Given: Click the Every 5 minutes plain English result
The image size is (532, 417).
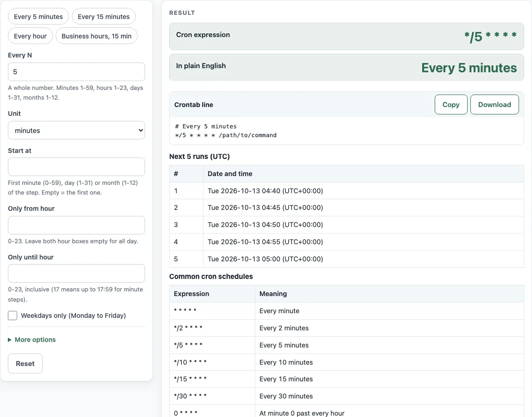Looking at the screenshot, I should 469,68.
